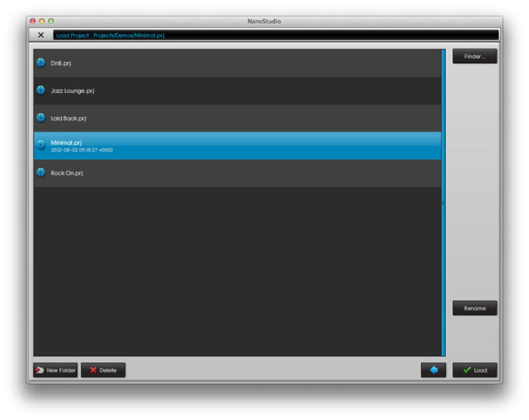Click the project icon beside Jazz Lounge.prj

tap(41, 90)
